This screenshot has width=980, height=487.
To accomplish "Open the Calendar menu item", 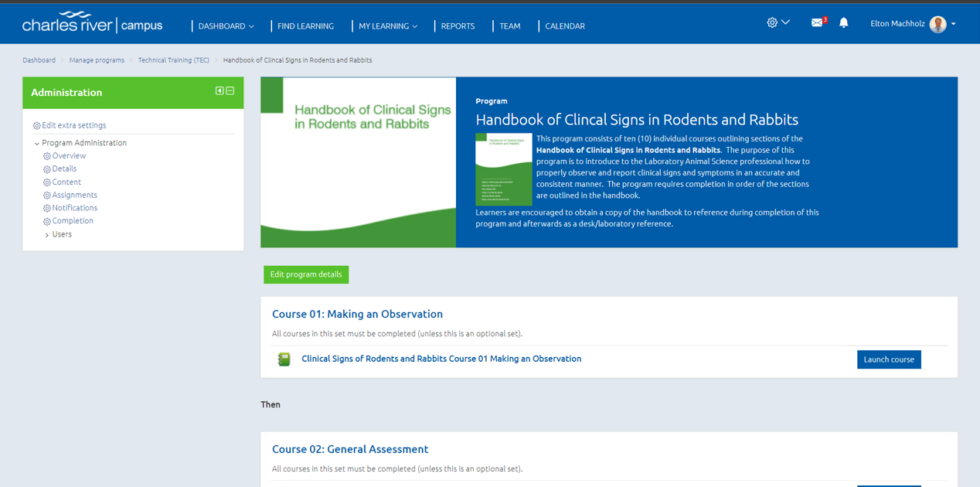I will pyautogui.click(x=565, y=26).
